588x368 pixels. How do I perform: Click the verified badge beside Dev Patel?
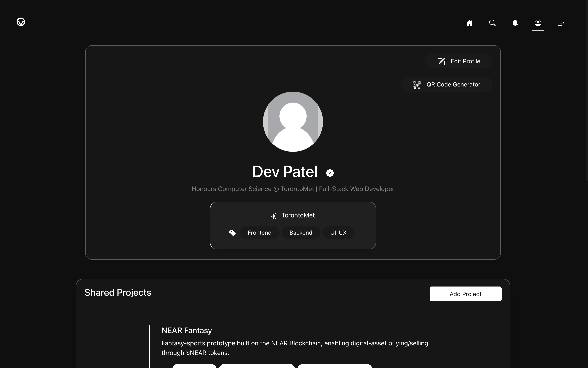coord(330,173)
